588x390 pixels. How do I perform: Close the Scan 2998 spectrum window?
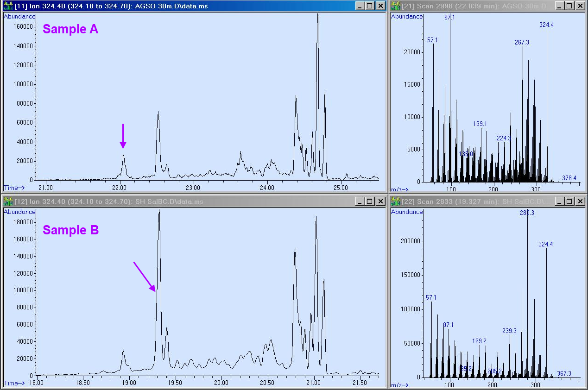[x=580, y=6]
